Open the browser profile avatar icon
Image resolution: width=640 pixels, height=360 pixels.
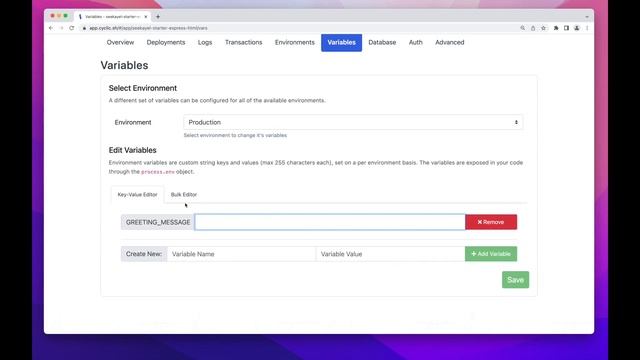(x=577, y=28)
